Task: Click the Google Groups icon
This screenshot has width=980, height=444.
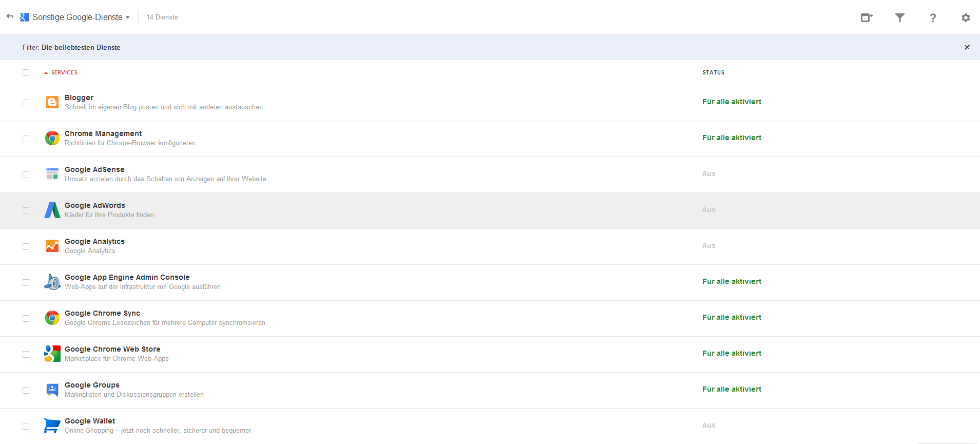Action: coord(52,390)
